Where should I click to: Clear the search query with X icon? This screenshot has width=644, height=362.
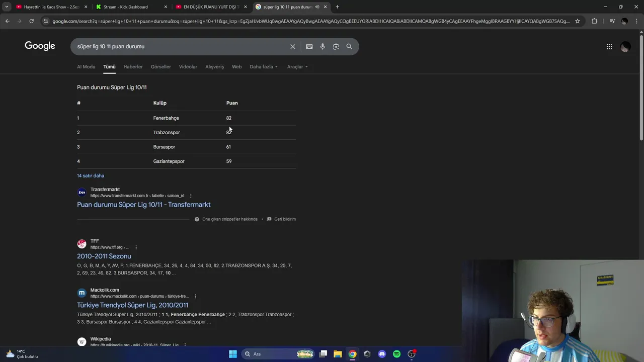point(293,46)
